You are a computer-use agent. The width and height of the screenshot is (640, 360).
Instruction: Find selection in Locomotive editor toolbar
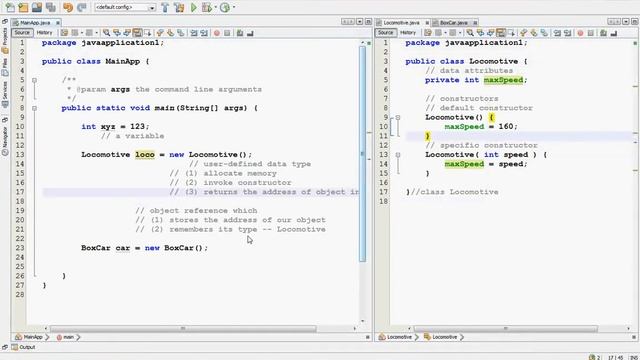(470, 33)
